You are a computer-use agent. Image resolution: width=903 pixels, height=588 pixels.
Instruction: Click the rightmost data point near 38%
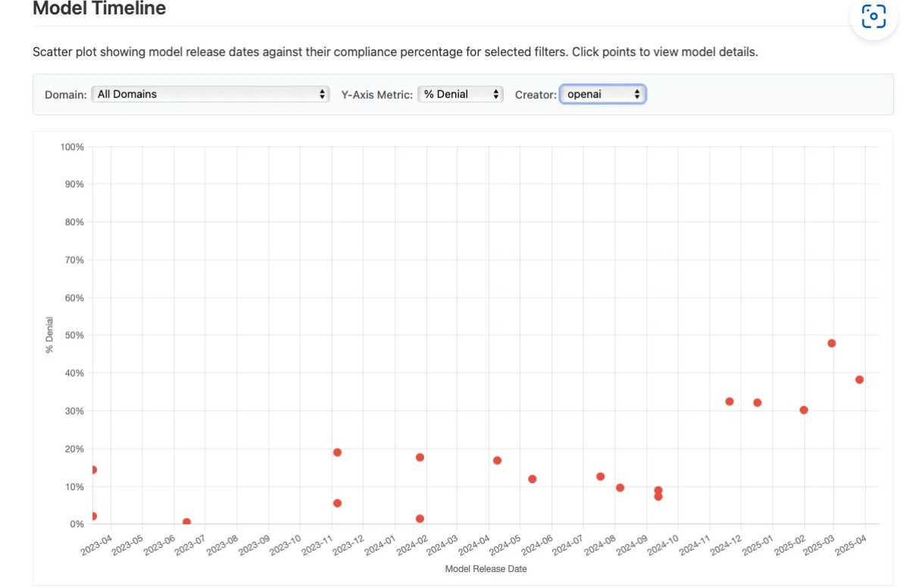point(859,380)
